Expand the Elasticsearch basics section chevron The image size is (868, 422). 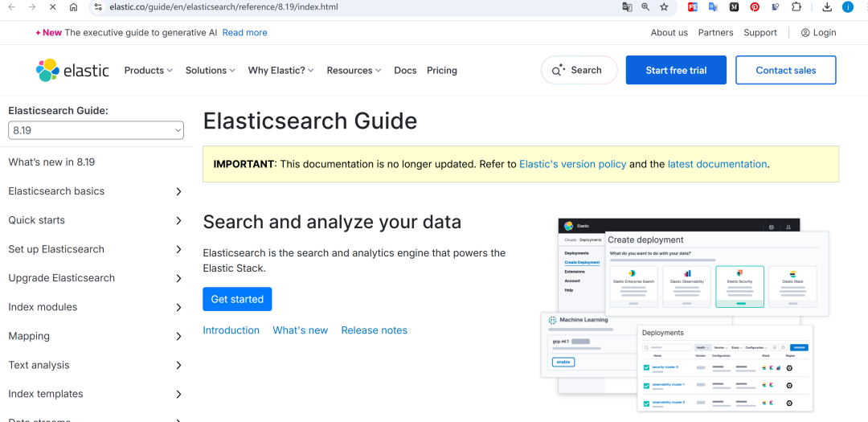178,191
